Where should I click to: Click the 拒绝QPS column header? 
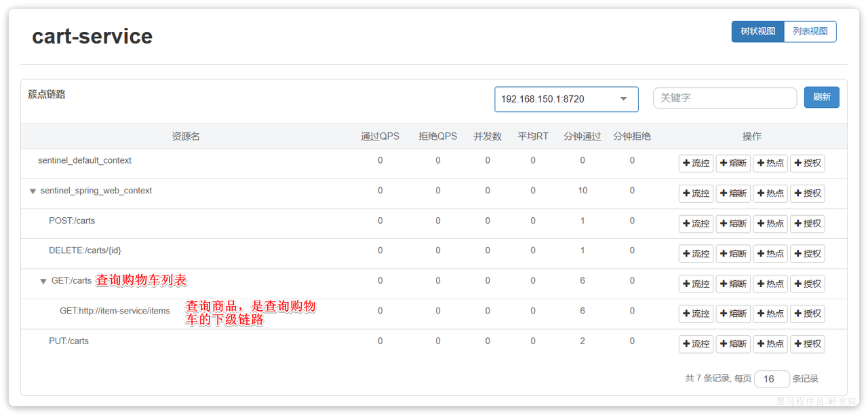tap(438, 136)
